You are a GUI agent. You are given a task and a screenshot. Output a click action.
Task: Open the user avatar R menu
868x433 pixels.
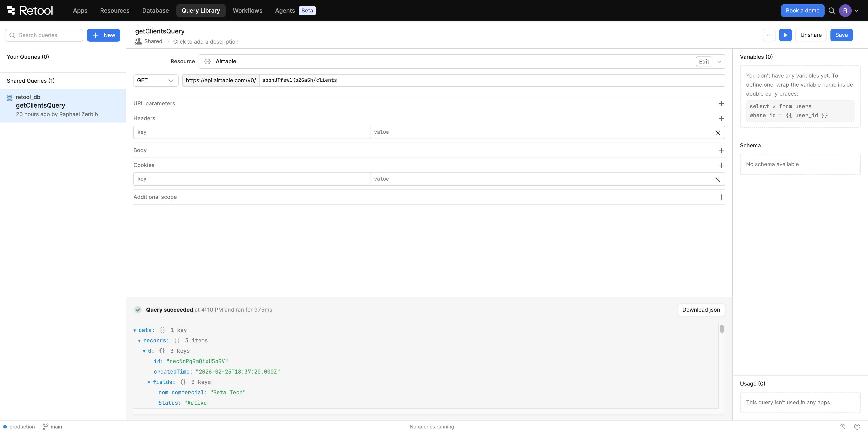coord(845,10)
